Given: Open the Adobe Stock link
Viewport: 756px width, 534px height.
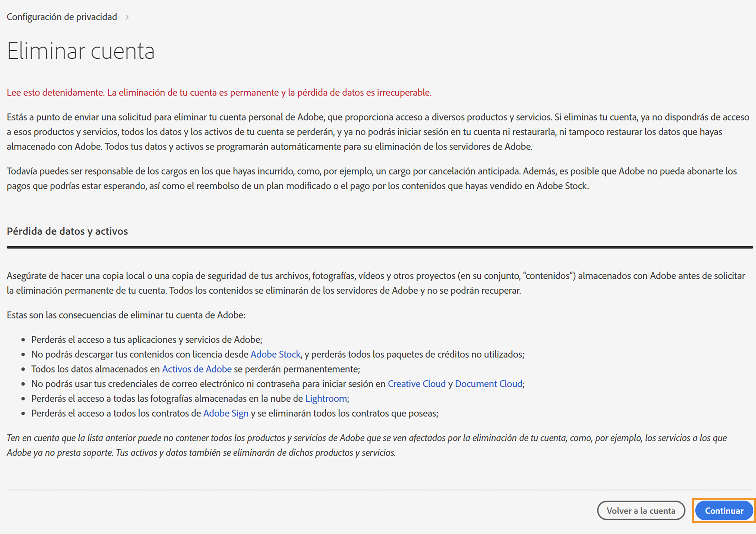Looking at the screenshot, I should (x=275, y=354).
